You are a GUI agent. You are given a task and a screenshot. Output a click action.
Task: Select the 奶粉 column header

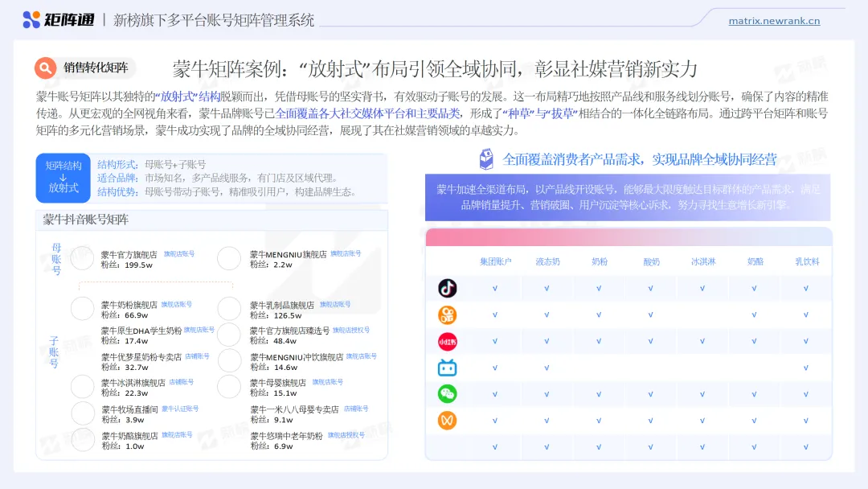coord(600,261)
